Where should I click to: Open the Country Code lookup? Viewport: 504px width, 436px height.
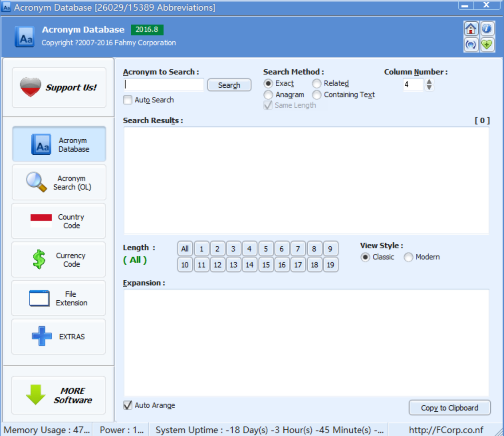click(x=59, y=220)
